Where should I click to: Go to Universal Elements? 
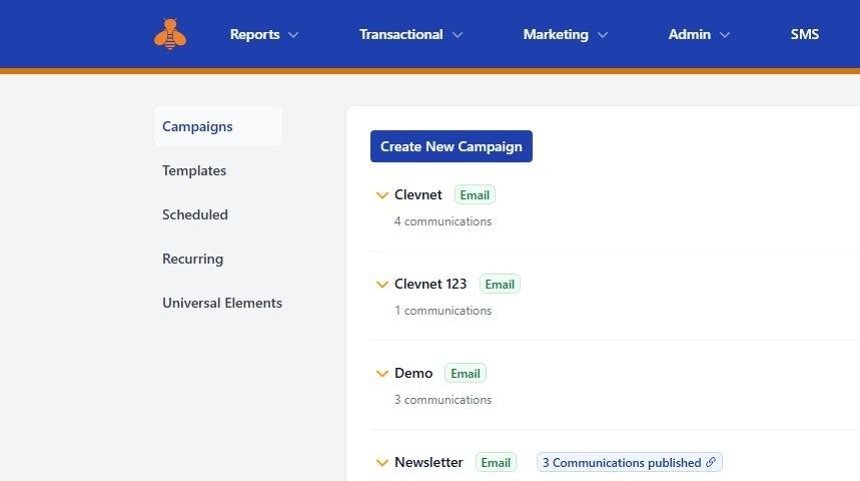(222, 303)
